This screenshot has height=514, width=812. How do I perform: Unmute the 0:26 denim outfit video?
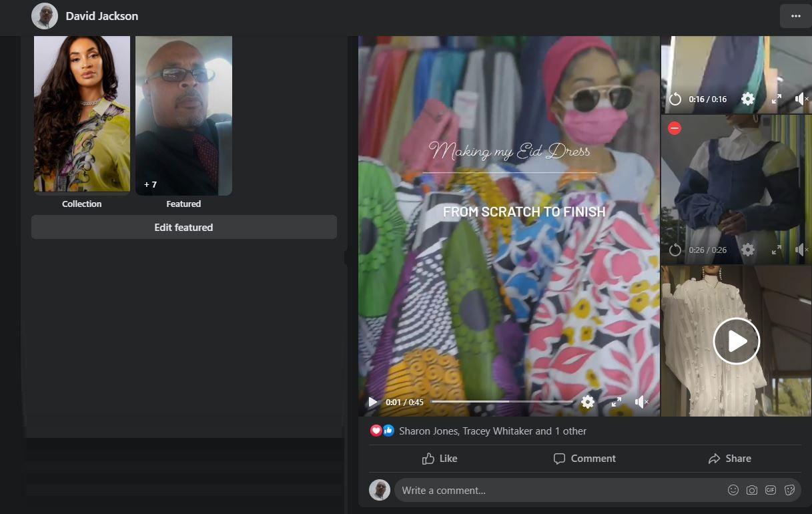[x=801, y=250]
